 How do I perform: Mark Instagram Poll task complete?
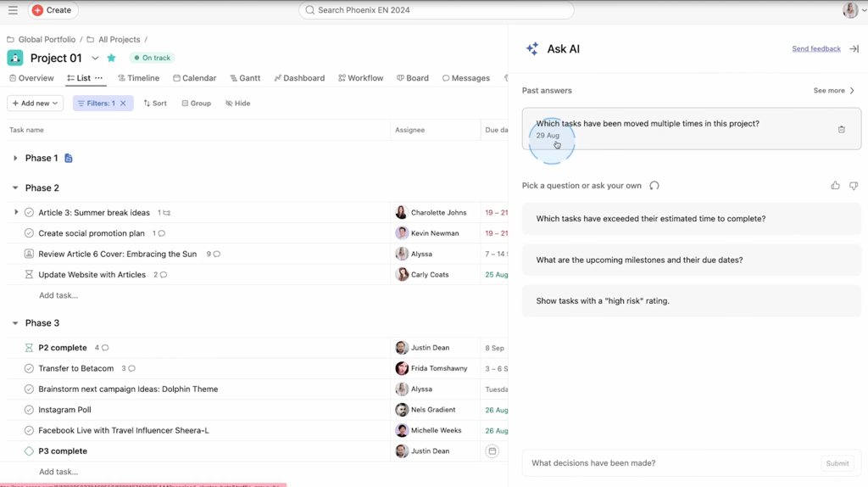click(29, 410)
